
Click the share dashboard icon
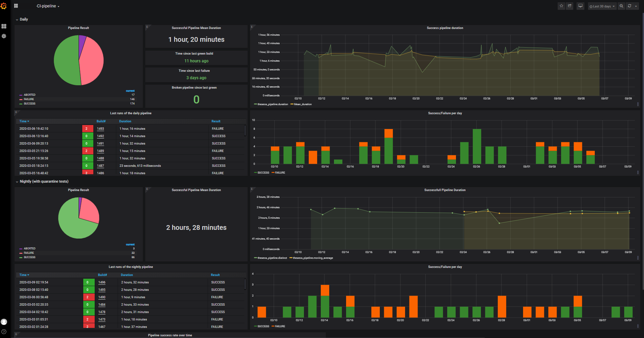pos(570,6)
